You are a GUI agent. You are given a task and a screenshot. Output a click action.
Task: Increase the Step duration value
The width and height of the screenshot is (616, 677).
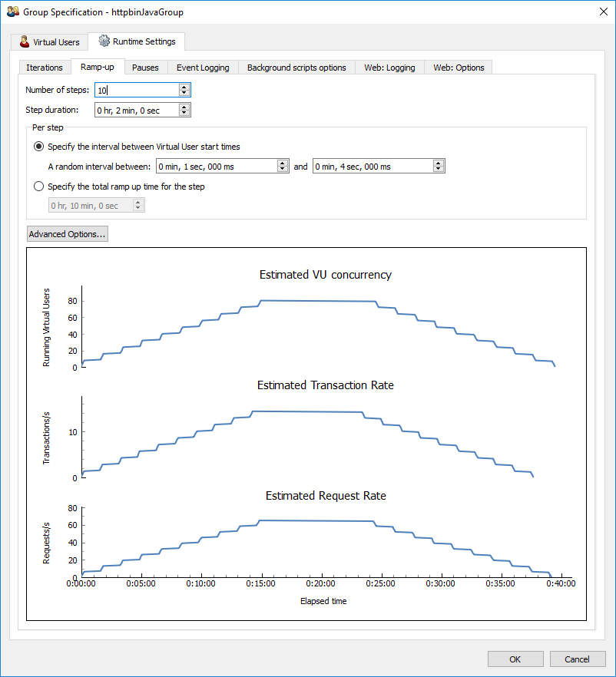(184, 107)
